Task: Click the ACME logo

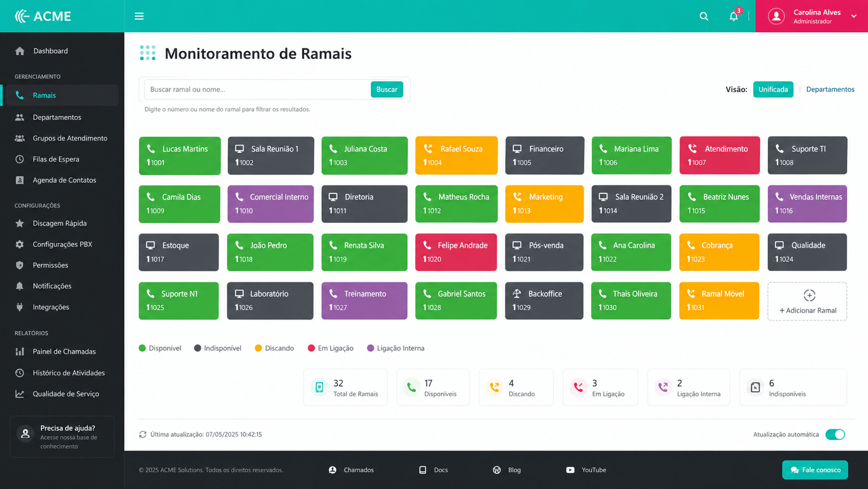Action: (43, 16)
